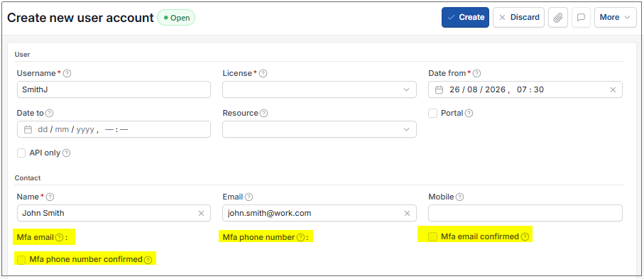The width and height of the screenshot is (644, 279).
Task: Click help icon beside License label
Action: pos(263,74)
